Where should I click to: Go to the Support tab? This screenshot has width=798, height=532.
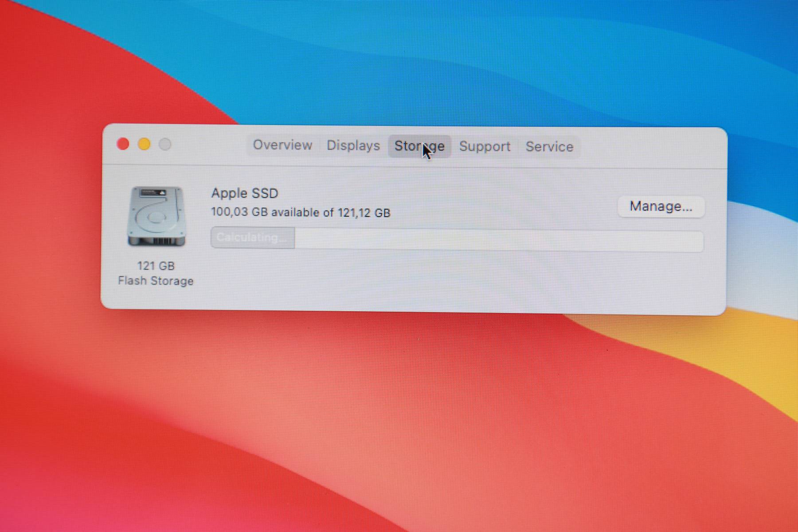pyautogui.click(x=485, y=147)
